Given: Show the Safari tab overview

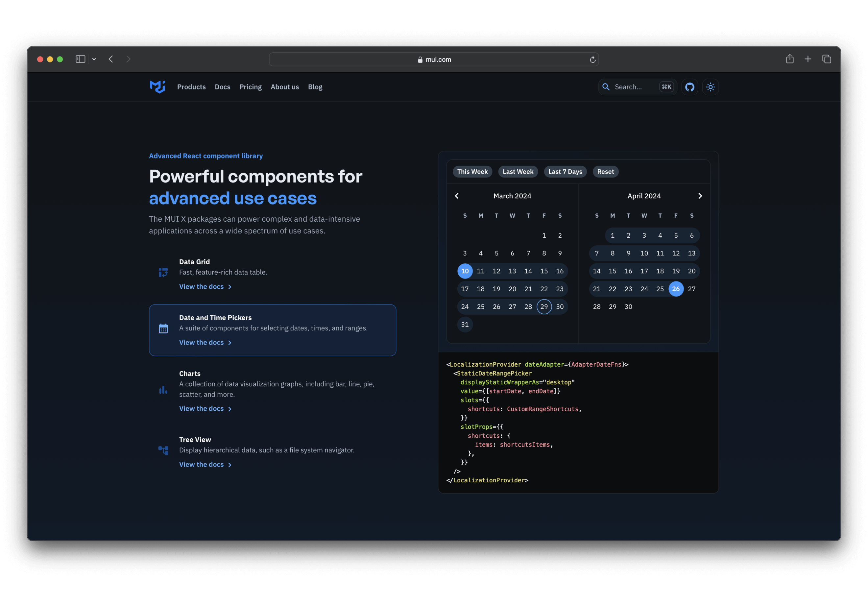Looking at the screenshot, I should (827, 59).
